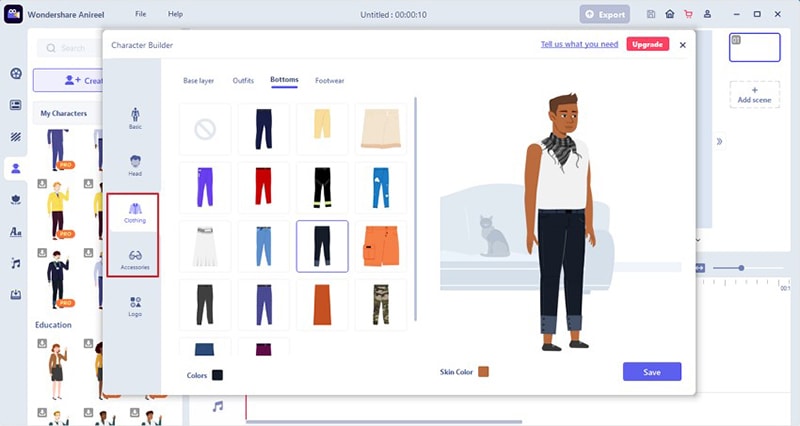Image resolution: width=800 pixels, height=426 pixels.
Task: Choose the indigo blue pants
Action: point(264,305)
